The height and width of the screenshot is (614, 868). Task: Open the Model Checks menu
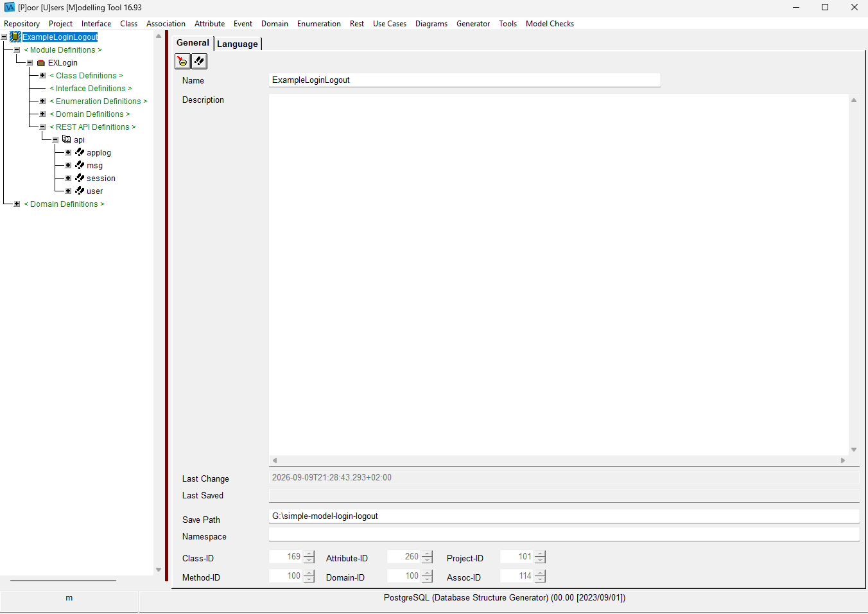pyautogui.click(x=550, y=24)
